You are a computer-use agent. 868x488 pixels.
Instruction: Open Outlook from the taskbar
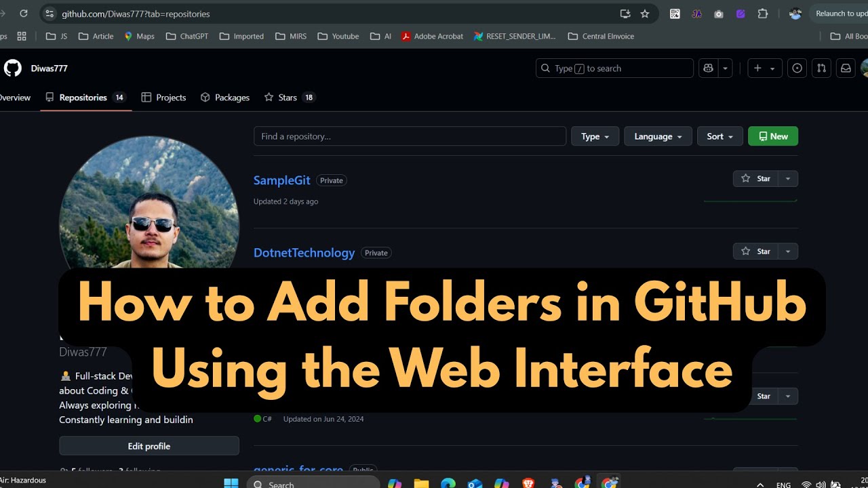475,483
